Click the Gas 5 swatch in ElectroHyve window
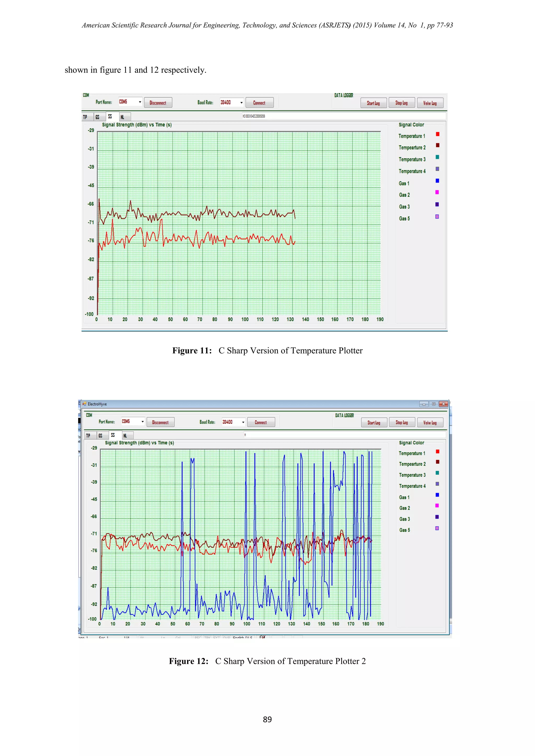 [438, 528]
